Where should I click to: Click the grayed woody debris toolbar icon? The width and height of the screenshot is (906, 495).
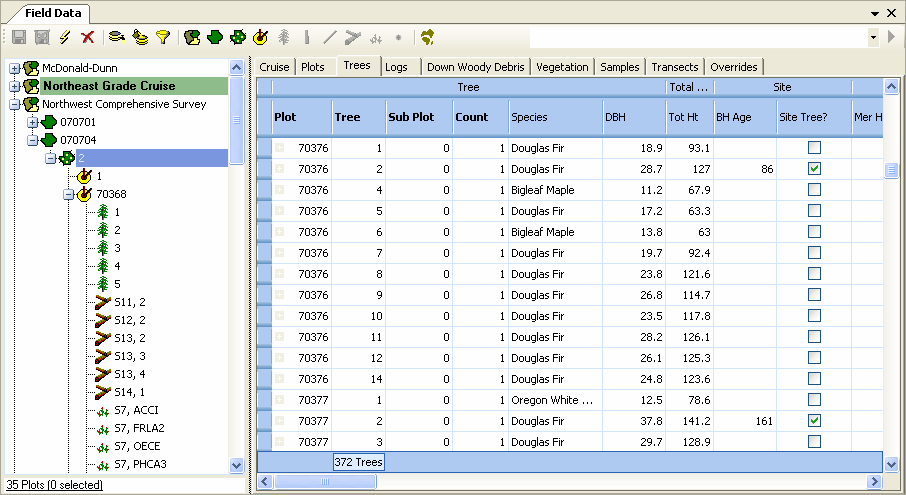tap(352, 38)
